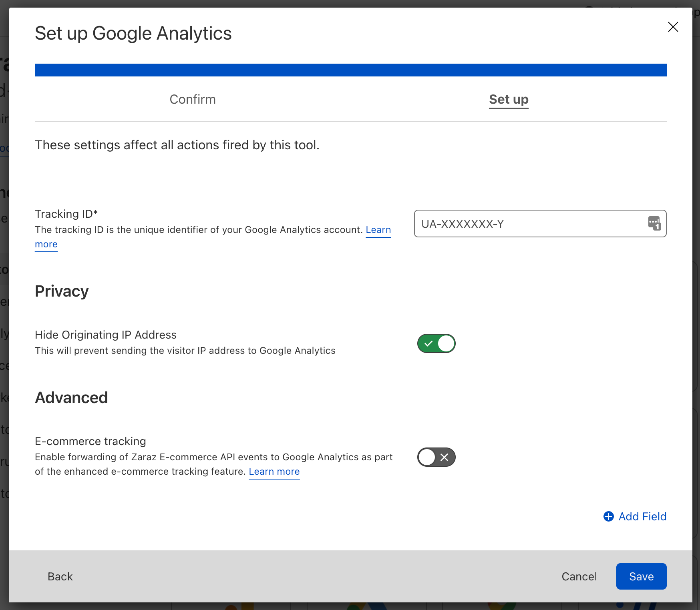700x610 pixels.
Task: Toggle Hide Originating IP Address off
Action: pos(436,343)
